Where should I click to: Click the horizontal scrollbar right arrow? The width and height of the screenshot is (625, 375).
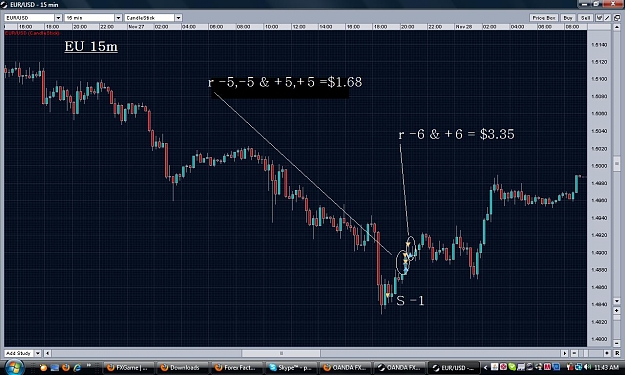pos(564,353)
